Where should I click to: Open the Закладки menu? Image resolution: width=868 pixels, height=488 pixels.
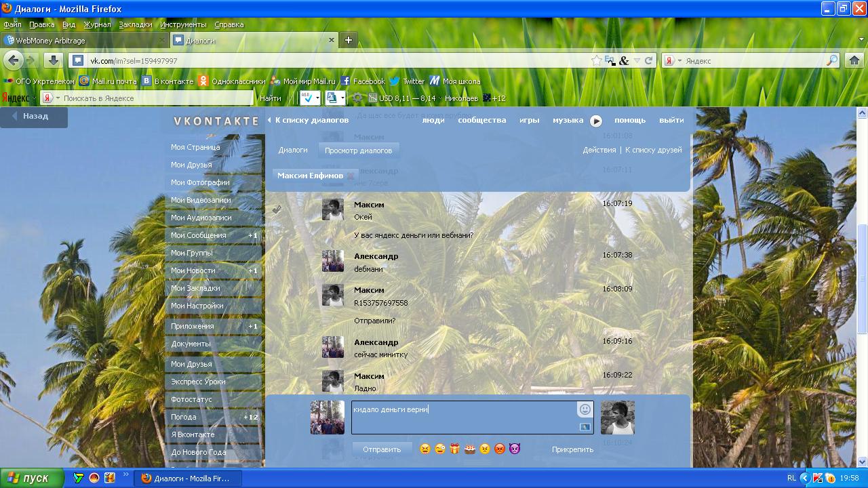click(136, 24)
